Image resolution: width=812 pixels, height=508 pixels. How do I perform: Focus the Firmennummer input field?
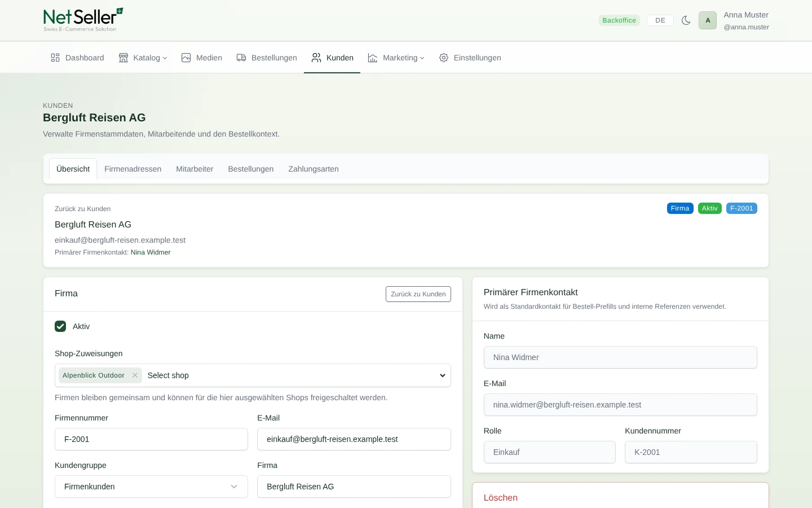click(151, 439)
